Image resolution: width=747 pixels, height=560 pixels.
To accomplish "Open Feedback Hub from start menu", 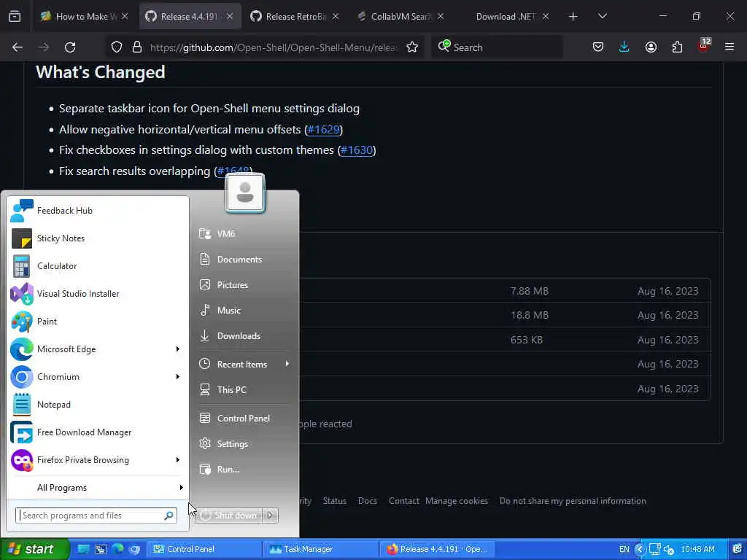I will point(98,211).
